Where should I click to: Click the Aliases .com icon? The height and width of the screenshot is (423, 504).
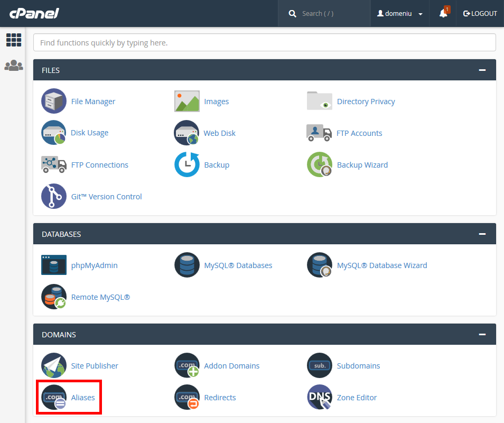[x=54, y=397]
